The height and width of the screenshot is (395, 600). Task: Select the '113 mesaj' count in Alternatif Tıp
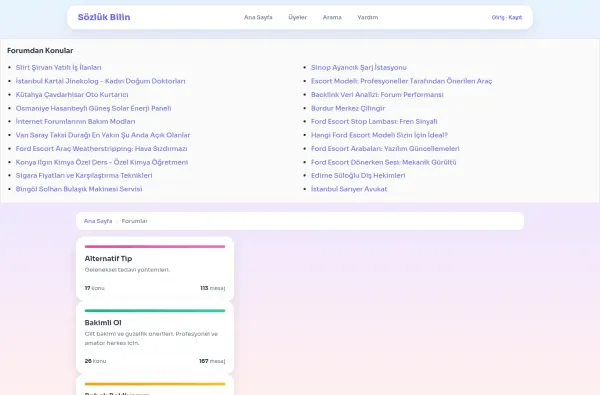pyautogui.click(x=212, y=288)
